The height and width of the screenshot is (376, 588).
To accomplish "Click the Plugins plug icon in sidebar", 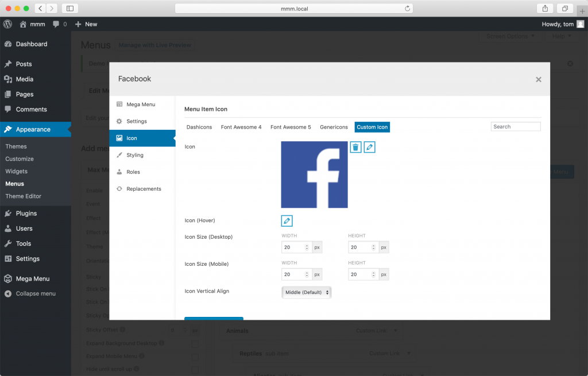I will [x=9, y=213].
